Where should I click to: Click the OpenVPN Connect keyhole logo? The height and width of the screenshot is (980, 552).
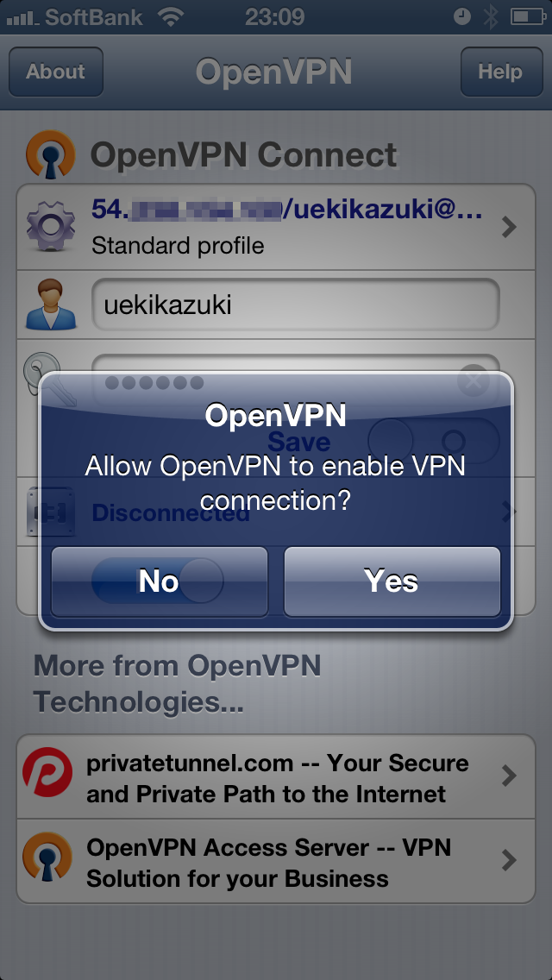(x=50, y=154)
